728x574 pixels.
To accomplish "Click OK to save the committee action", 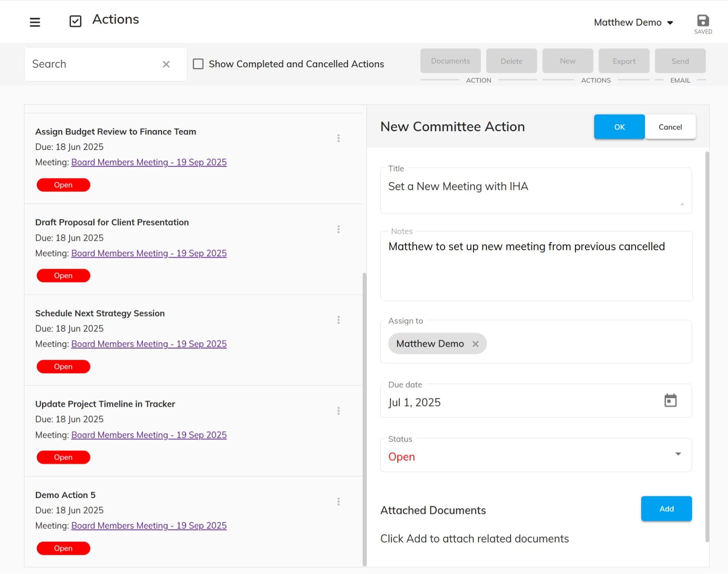I will click(619, 127).
